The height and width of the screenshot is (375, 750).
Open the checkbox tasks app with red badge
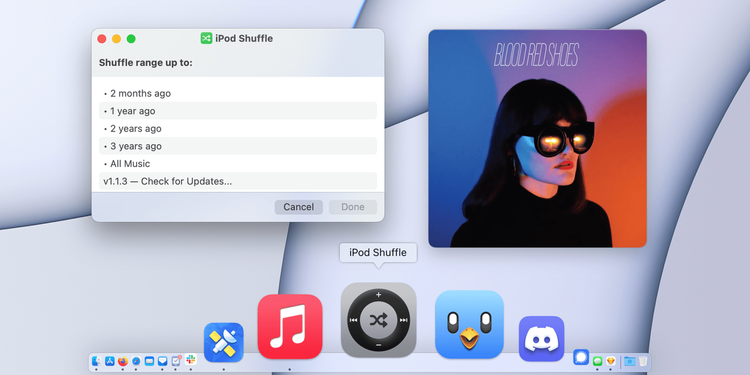coord(176,361)
